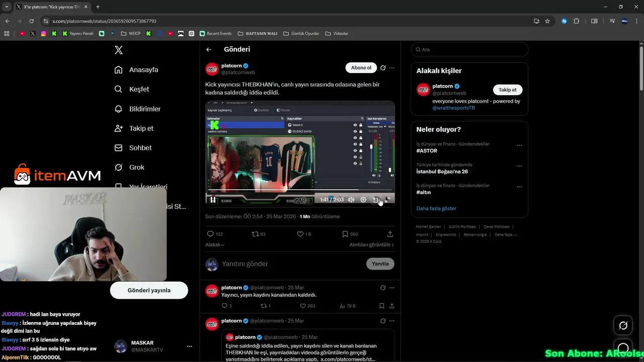Open Keşfet explore page

click(x=132, y=89)
